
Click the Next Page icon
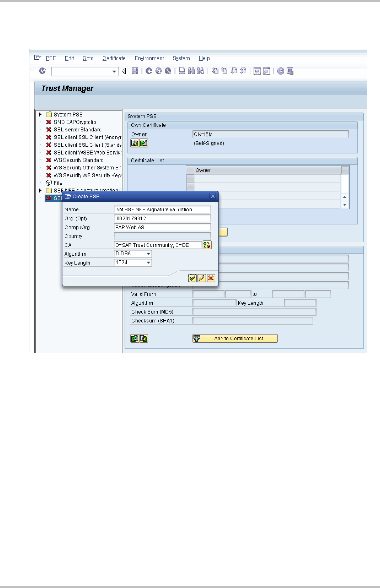(234, 71)
